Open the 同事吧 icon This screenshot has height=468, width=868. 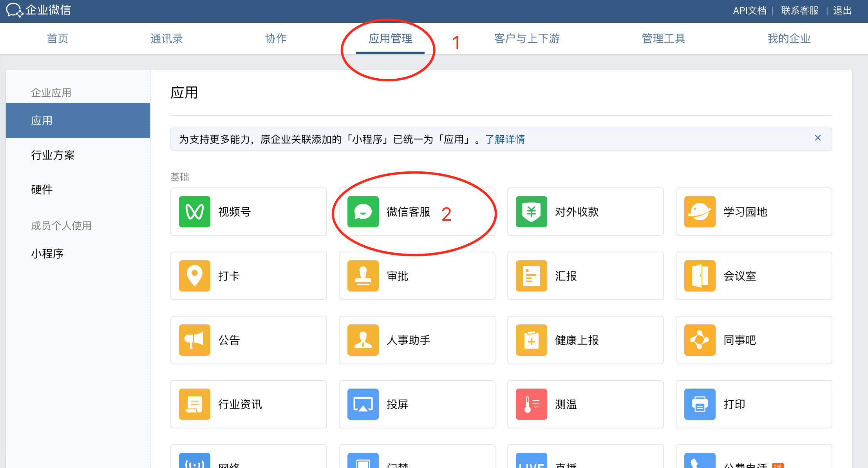coord(700,340)
